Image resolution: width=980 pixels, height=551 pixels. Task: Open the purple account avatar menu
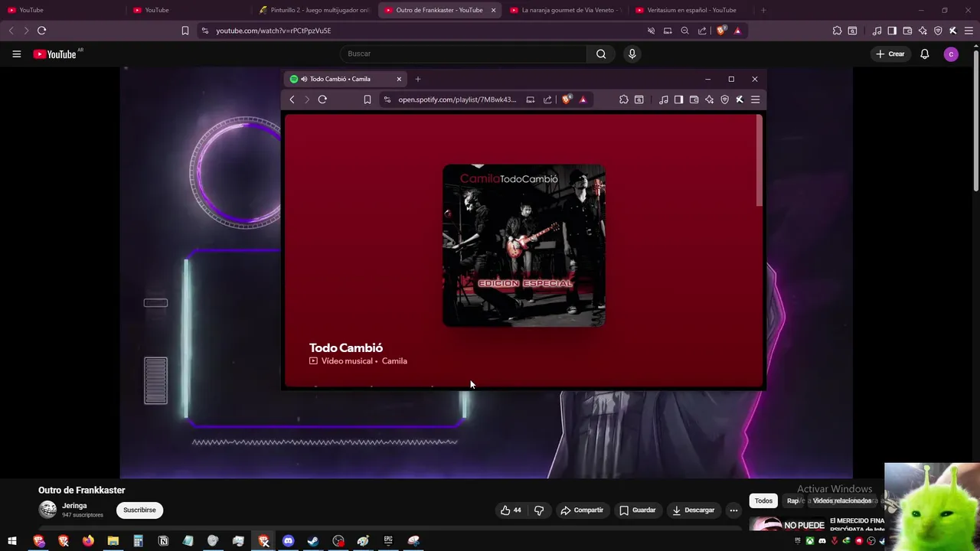(951, 54)
